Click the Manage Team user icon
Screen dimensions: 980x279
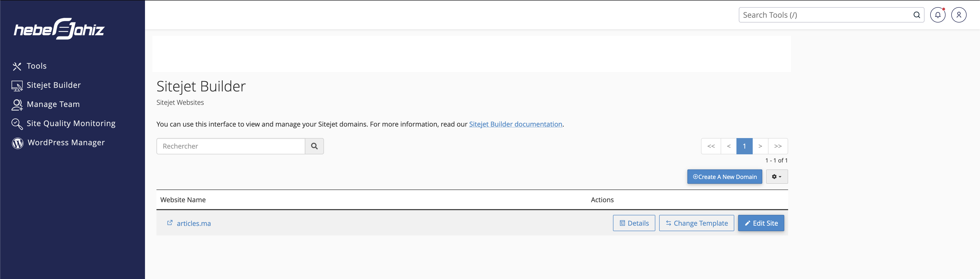17,105
